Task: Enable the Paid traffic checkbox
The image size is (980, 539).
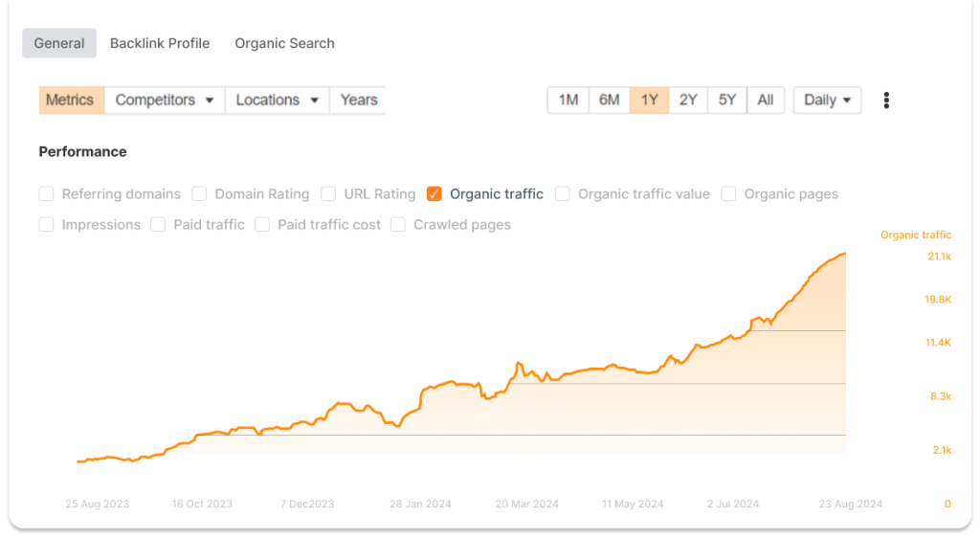Action: point(158,224)
